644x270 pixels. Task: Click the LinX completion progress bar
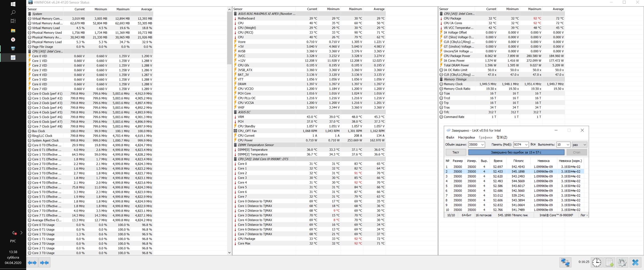coord(516,152)
